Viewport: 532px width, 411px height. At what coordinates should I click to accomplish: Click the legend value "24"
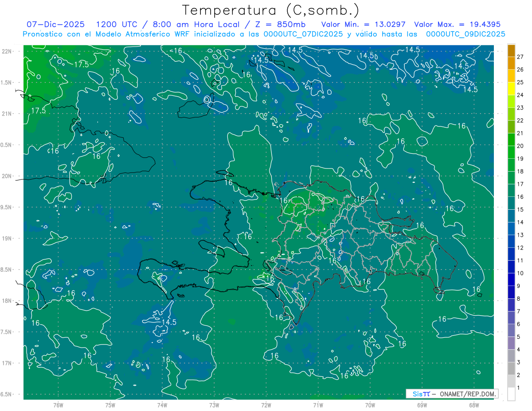coord(520,95)
